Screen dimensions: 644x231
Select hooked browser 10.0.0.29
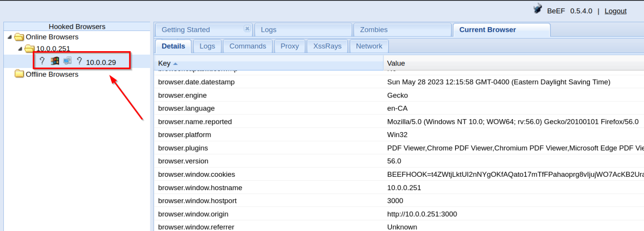[x=101, y=62]
